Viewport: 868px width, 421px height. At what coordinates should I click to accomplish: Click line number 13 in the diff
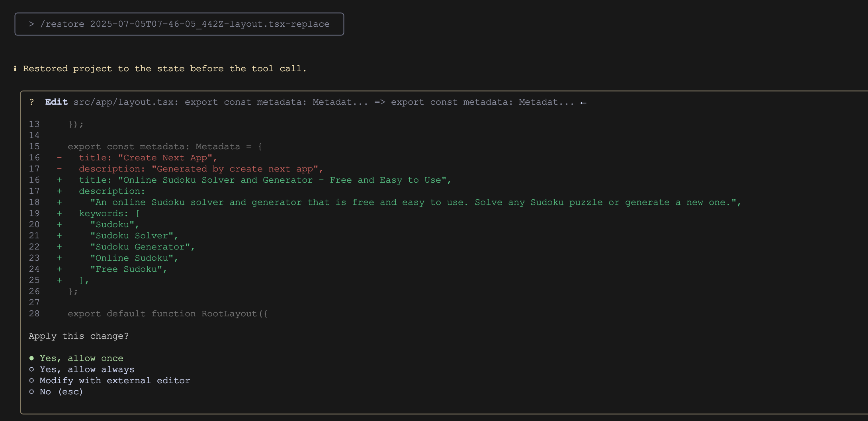pyautogui.click(x=34, y=125)
